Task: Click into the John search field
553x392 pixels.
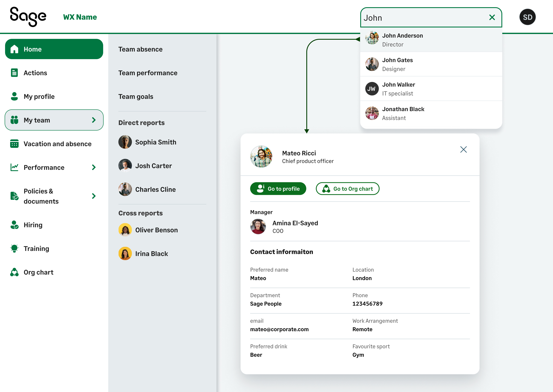Action: click(423, 18)
